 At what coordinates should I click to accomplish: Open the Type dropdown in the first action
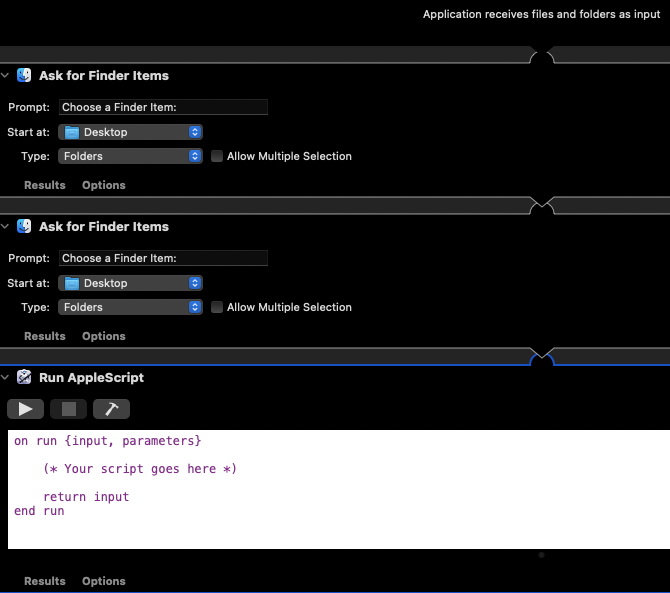(130, 156)
